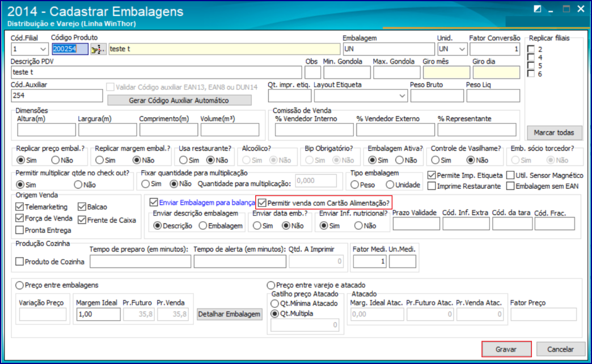This screenshot has height=364, width=592.
Task: Check filial 5 in Replicar filiais
Action: pos(531,66)
